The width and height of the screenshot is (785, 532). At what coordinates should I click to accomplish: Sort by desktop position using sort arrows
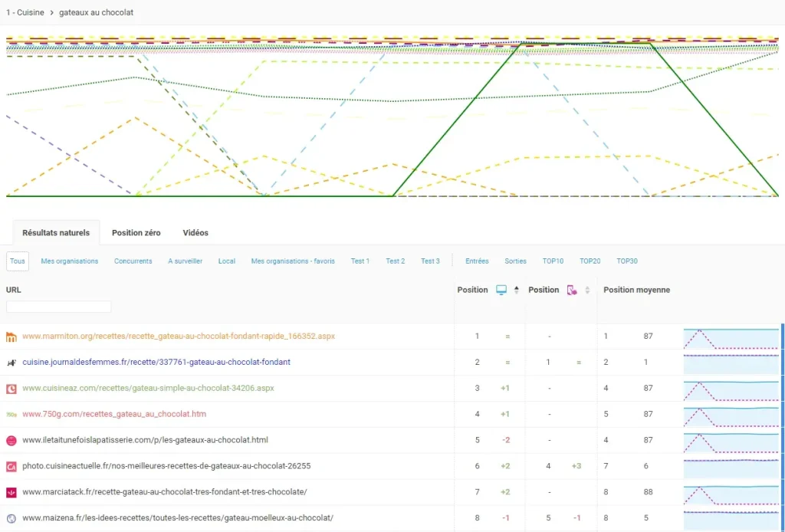click(517, 290)
